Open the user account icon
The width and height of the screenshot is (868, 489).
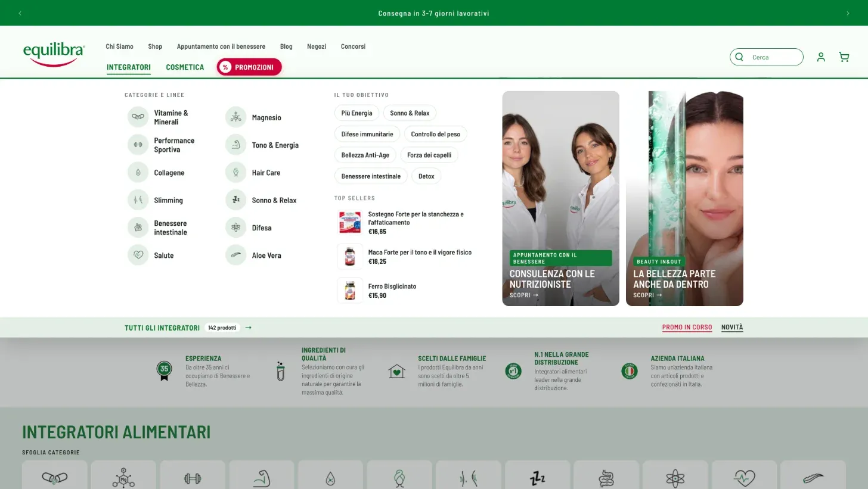(821, 57)
